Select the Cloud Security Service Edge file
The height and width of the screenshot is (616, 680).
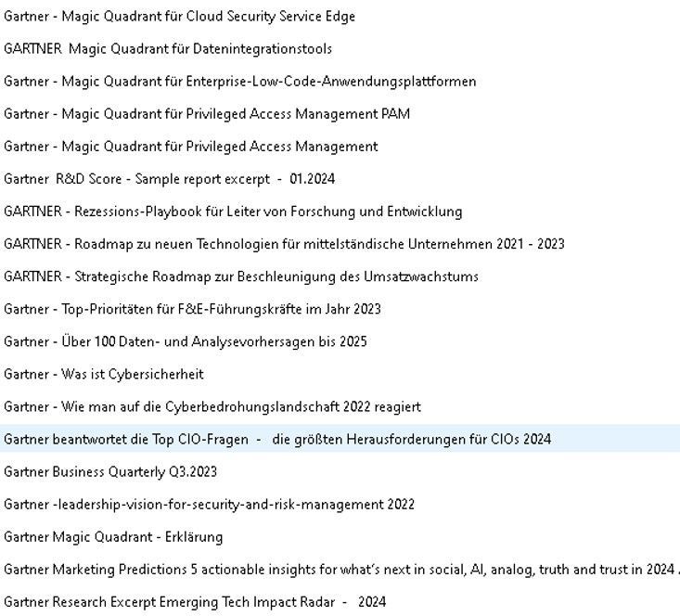(179, 17)
